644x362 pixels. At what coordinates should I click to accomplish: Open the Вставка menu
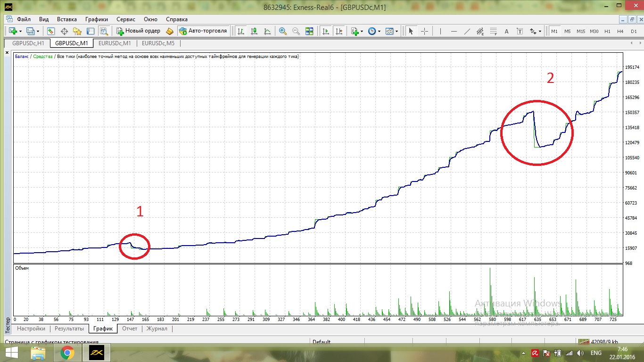coord(67,19)
